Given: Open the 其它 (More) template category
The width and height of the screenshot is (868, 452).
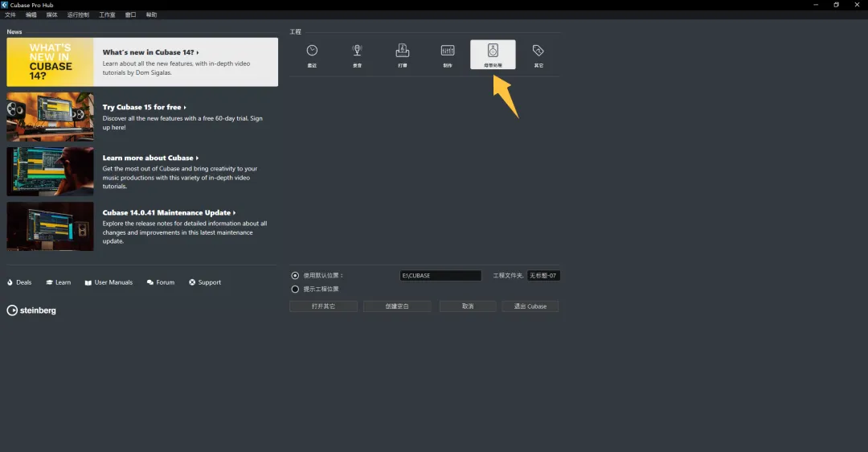Looking at the screenshot, I should 538,55.
